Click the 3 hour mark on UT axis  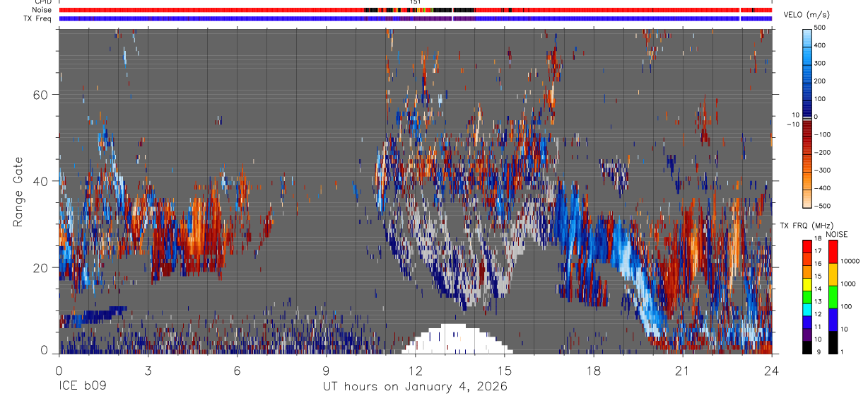coord(148,370)
